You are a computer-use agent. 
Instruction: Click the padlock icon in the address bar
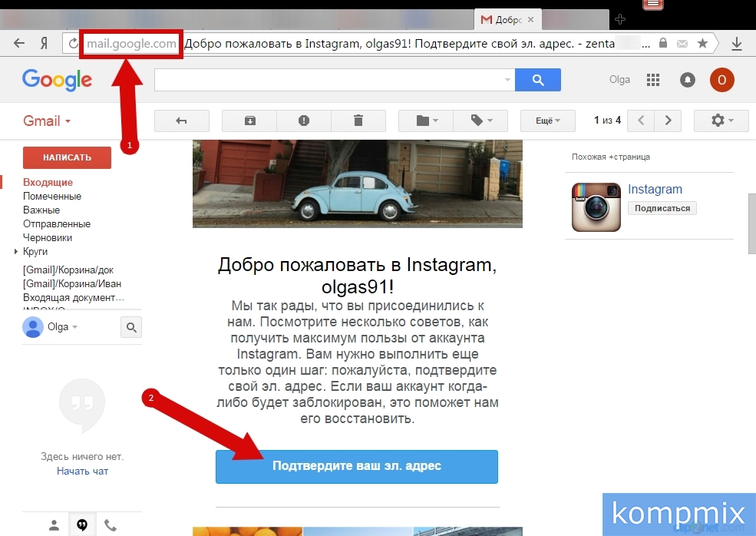point(663,43)
